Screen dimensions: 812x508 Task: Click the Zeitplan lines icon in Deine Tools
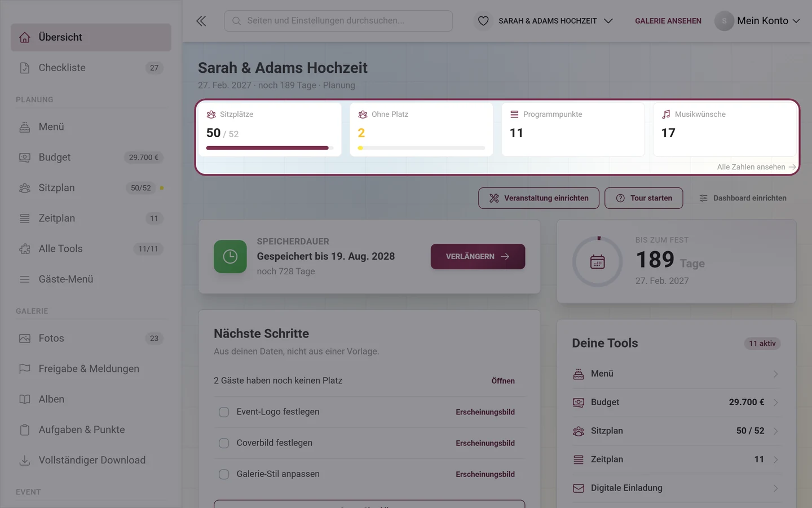(x=579, y=459)
